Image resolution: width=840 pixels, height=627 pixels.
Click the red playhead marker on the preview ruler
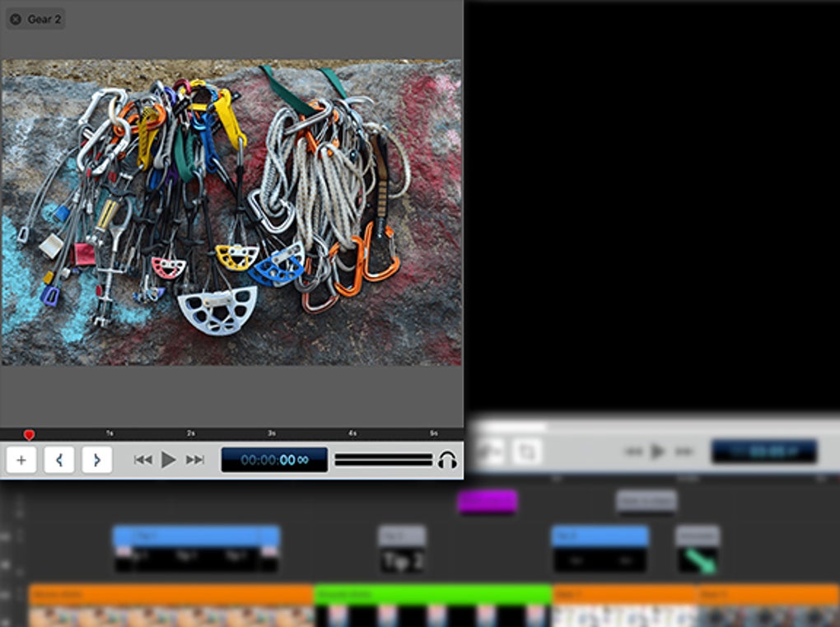(29, 434)
